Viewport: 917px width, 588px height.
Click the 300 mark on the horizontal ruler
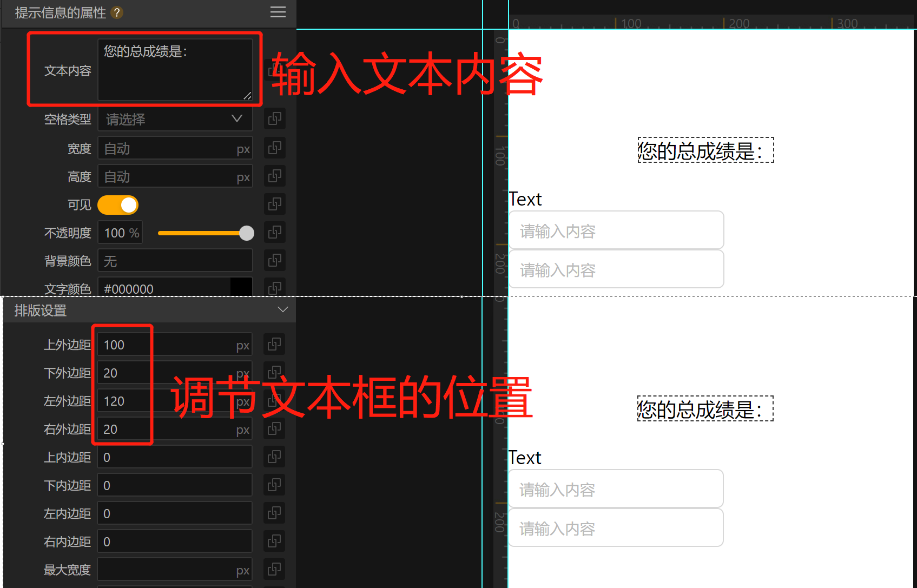[x=847, y=23]
